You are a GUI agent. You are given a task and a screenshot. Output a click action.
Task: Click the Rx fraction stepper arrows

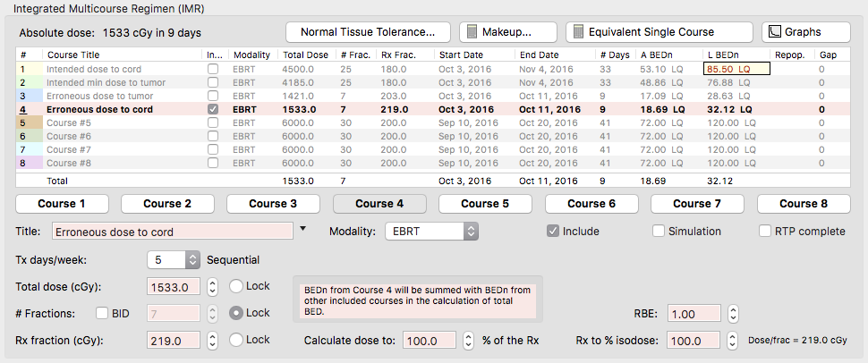point(212,341)
